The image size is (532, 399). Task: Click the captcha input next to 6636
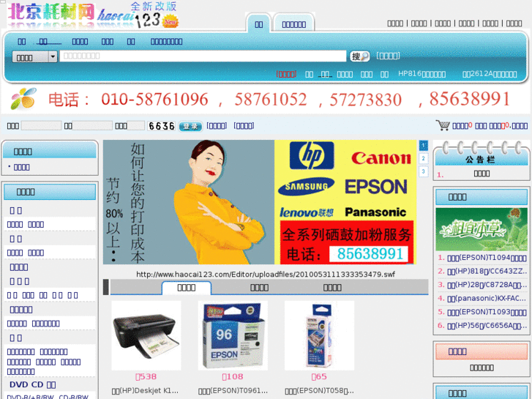click(x=135, y=126)
